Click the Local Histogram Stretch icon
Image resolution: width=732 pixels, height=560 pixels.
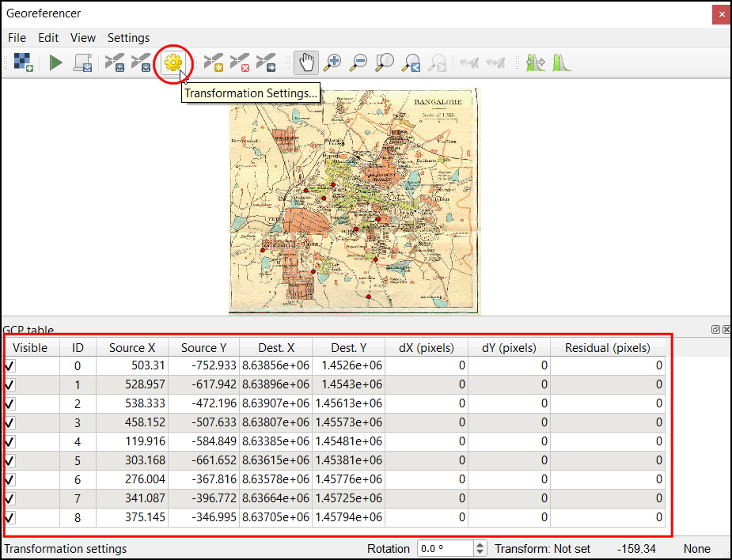(562, 62)
